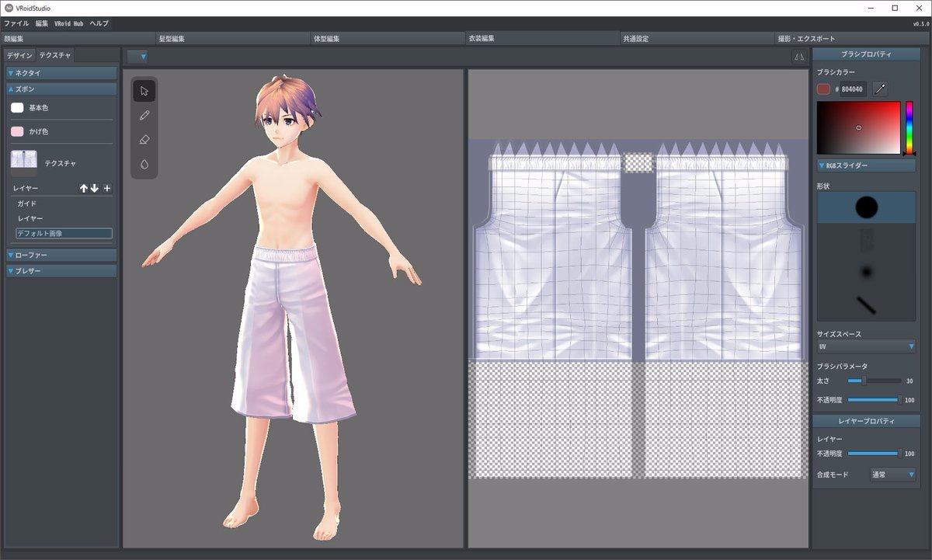Select the cursor selection tool
Screen dimensions: 932x560
144,91
